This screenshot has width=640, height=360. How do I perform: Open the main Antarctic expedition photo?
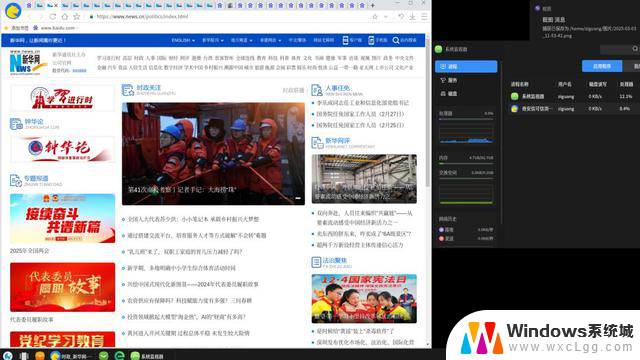coord(213,153)
